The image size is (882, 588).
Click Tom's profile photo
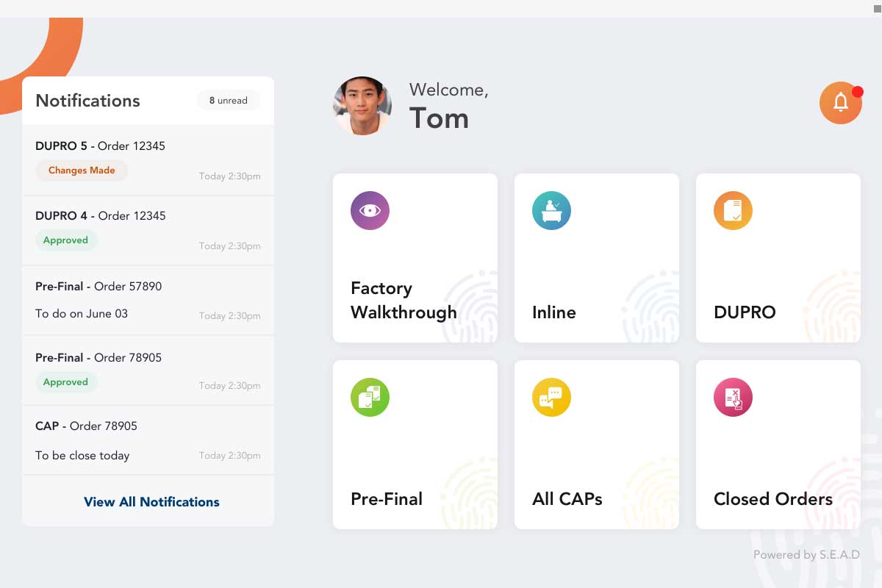coord(362,106)
